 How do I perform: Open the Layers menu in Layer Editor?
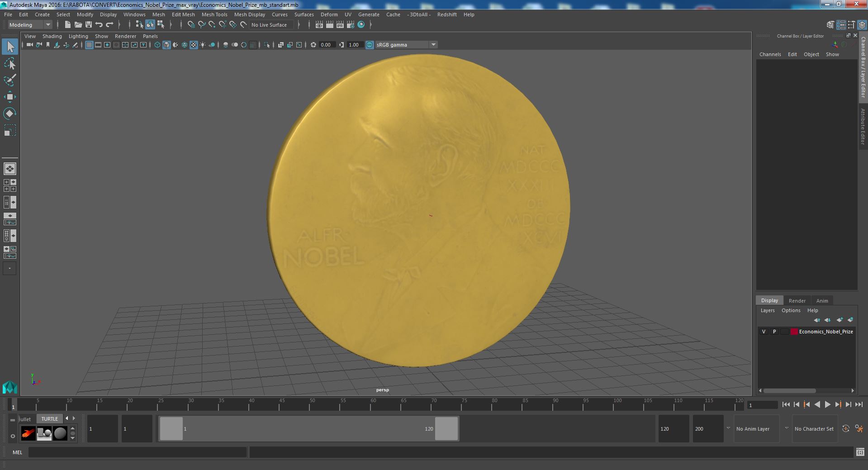[767, 310]
